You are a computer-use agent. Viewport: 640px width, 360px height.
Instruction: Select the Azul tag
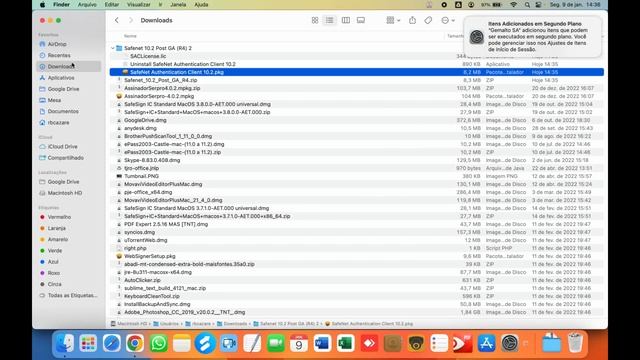[x=53, y=262]
